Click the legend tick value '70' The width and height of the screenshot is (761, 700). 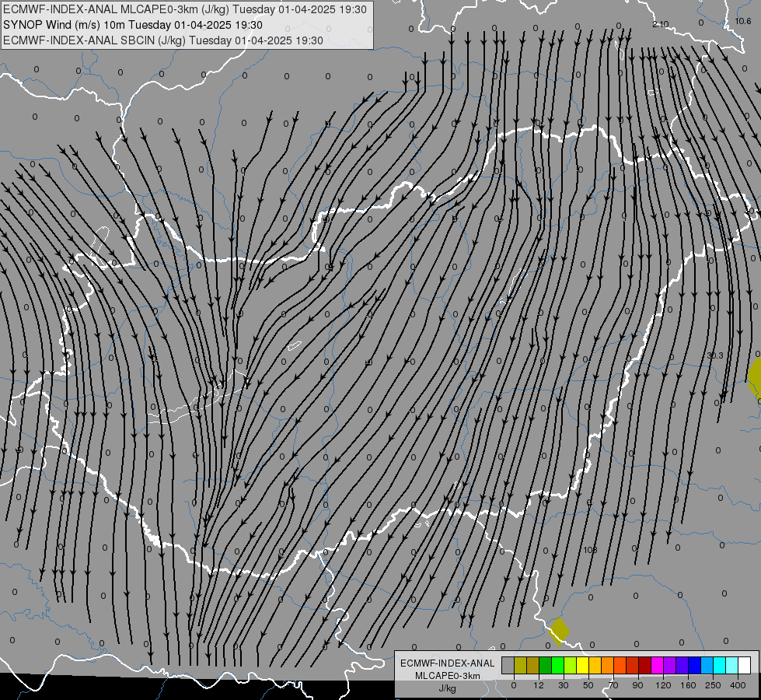click(613, 685)
